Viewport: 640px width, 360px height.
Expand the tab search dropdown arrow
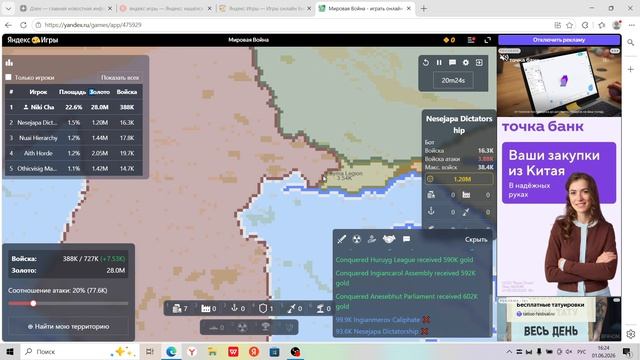pyautogui.click(x=8, y=8)
